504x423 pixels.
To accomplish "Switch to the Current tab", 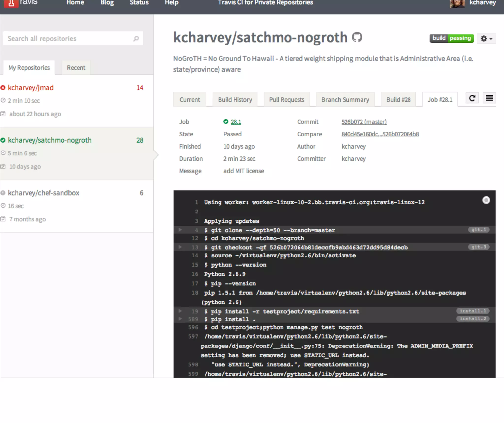I will [x=189, y=100].
